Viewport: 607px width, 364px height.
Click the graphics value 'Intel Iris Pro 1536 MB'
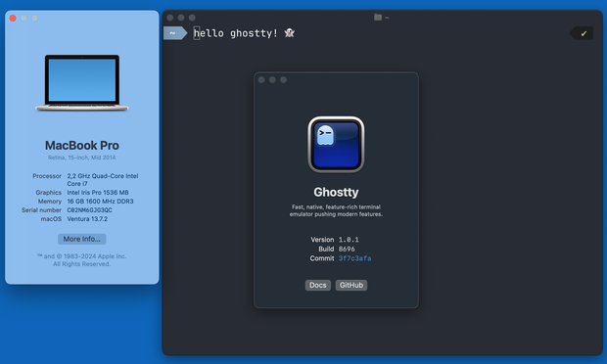coord(98,192)
